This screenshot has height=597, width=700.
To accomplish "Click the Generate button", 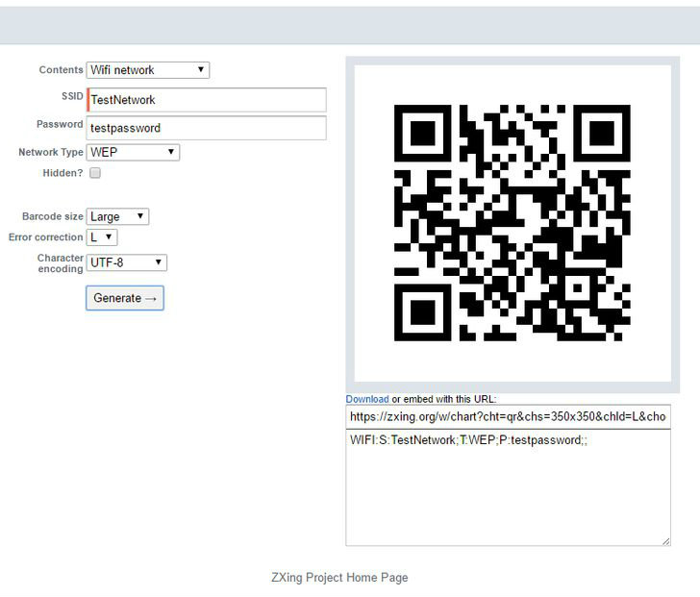I will click(125, 298).
